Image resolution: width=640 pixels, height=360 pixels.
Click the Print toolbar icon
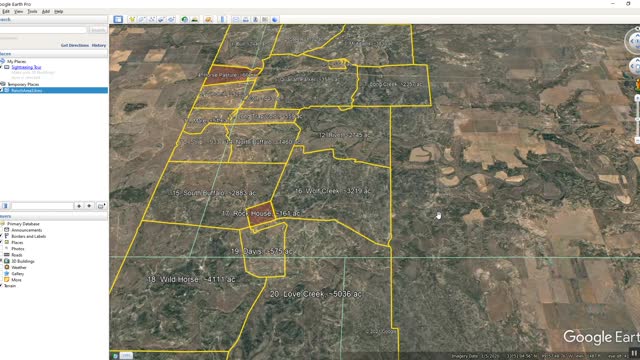(x=245, y=19)
